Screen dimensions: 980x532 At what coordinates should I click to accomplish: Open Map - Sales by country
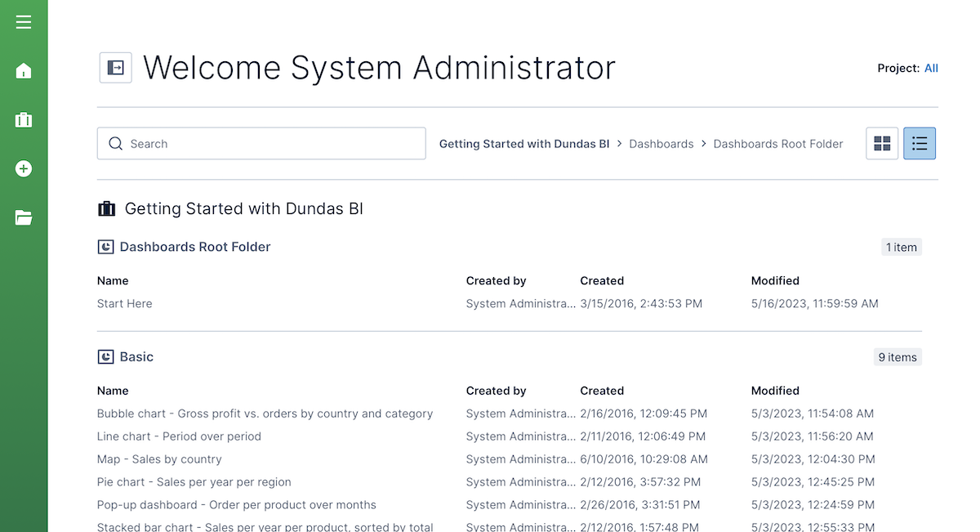pos(159,459)
